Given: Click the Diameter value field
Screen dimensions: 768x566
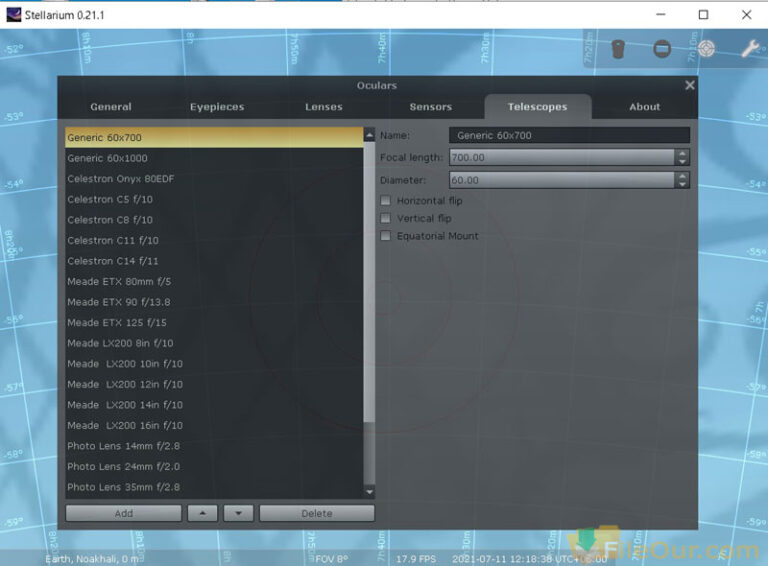Looking at the screenshot, I should (562, 180).
